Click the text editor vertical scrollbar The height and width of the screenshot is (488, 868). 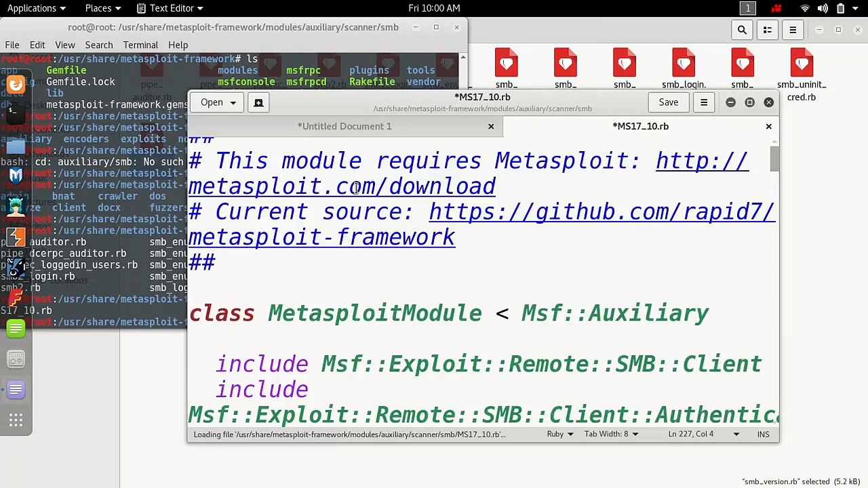click(x=774, y=159)
